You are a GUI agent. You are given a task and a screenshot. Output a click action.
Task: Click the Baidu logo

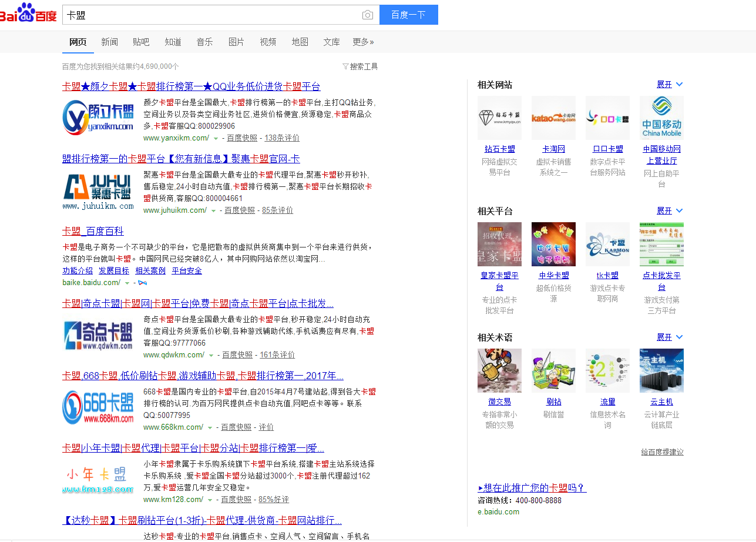coord(28,14)
